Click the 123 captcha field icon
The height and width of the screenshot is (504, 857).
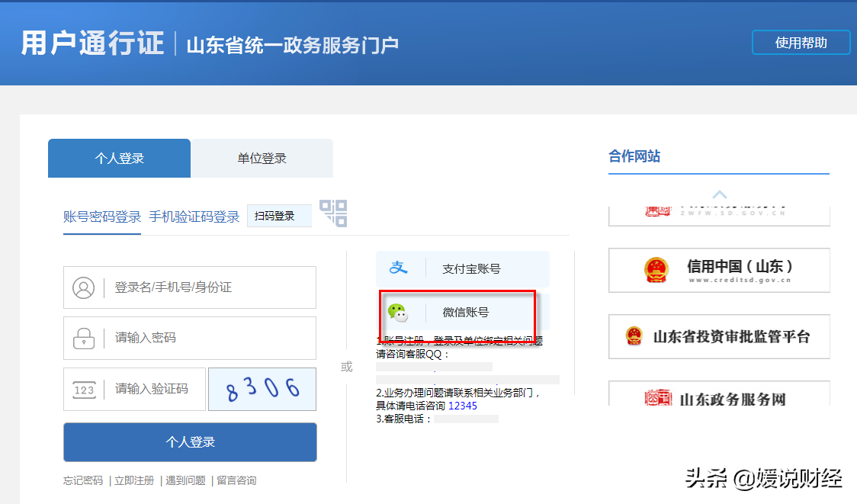tap(84, 390)
